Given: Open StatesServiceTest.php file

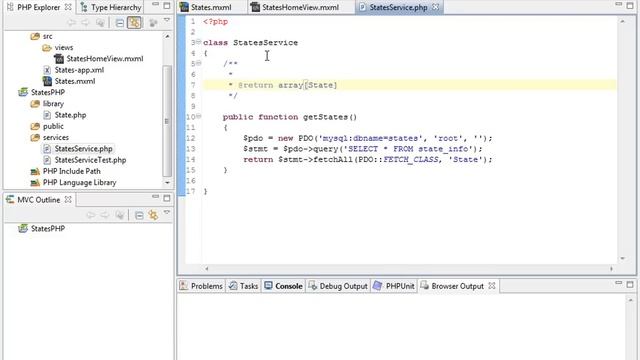Looking at the screenshot, I should coord(90,160).
